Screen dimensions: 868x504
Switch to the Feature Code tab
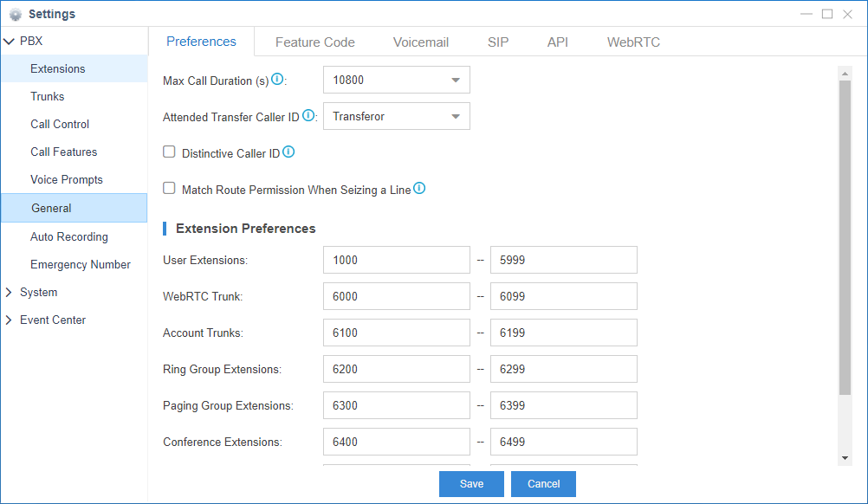click(x=314, y=41)
